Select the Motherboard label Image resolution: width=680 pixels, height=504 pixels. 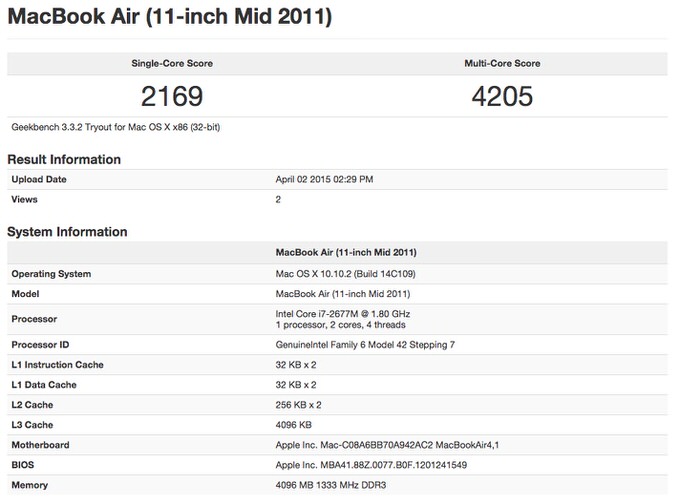click(x=40, y=445)
